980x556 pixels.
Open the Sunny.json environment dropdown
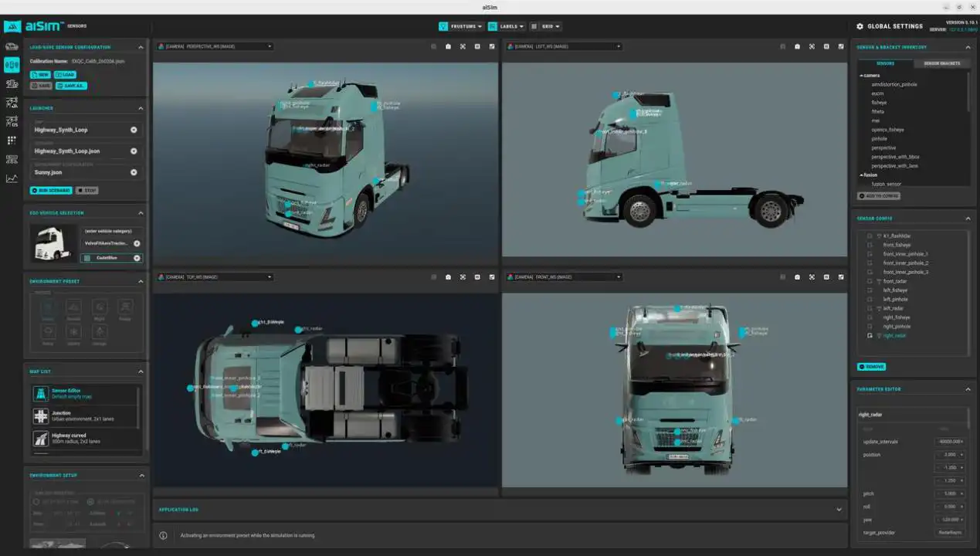(x=134, y=172)
